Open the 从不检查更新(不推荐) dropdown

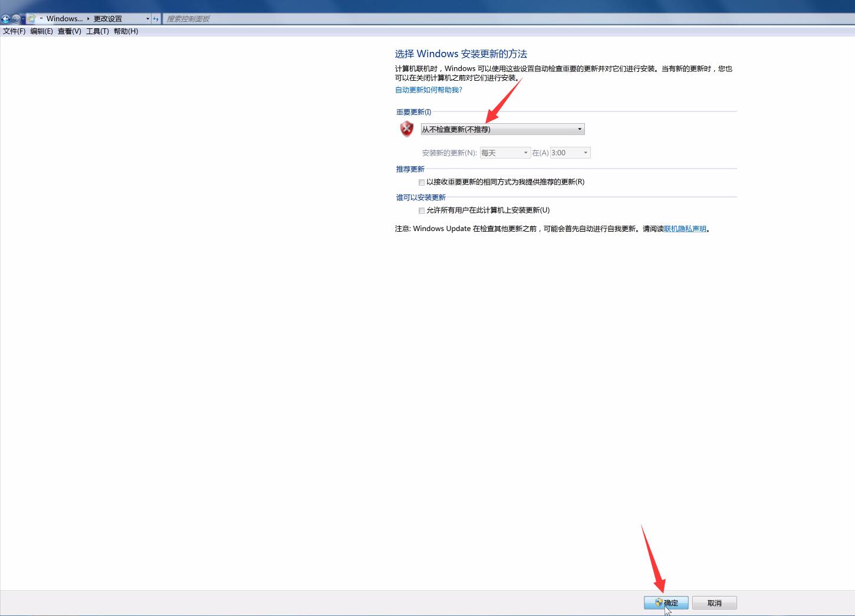point(502,129)
